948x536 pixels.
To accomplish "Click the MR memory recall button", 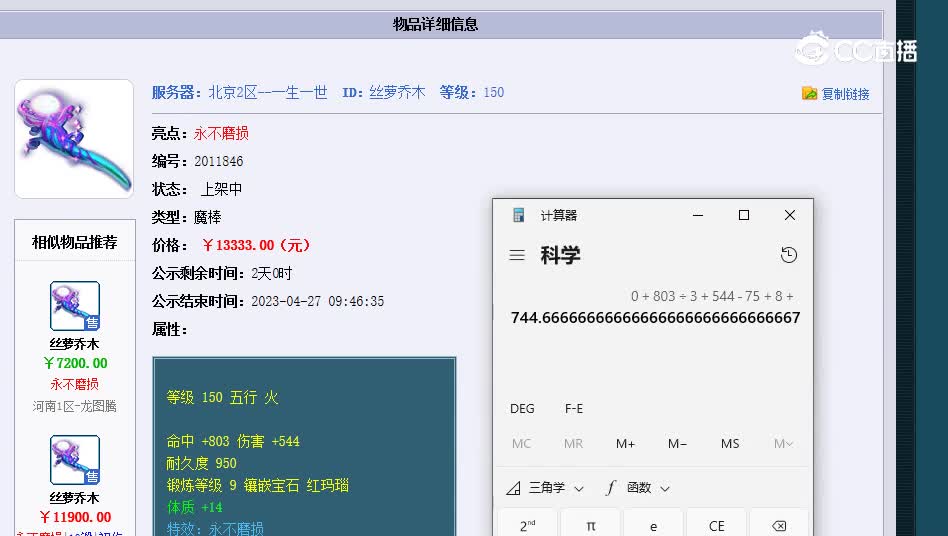I will pos(573,444).
